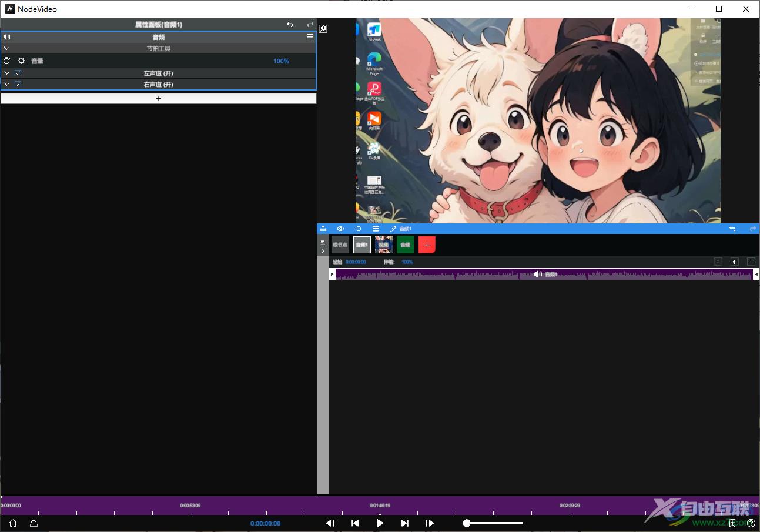Click the split-at-playhead icon on the timeline toolbar
This screenshot has height=532, width=760.
click(x=734, y=262)
